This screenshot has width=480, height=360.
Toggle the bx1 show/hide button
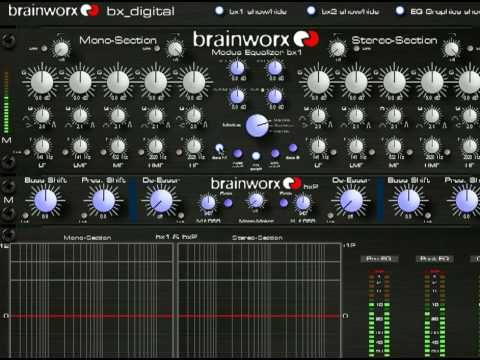219,11
